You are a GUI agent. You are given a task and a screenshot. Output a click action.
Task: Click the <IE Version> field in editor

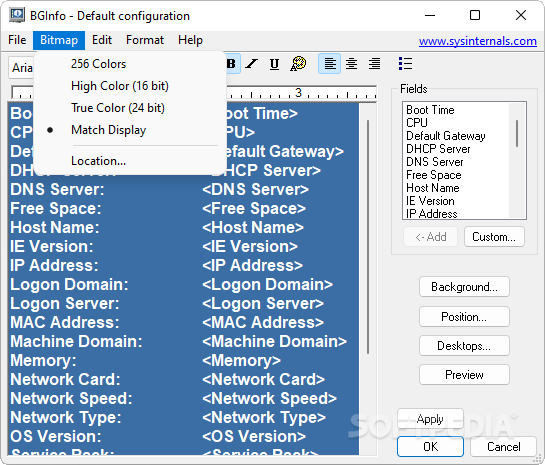250,246
